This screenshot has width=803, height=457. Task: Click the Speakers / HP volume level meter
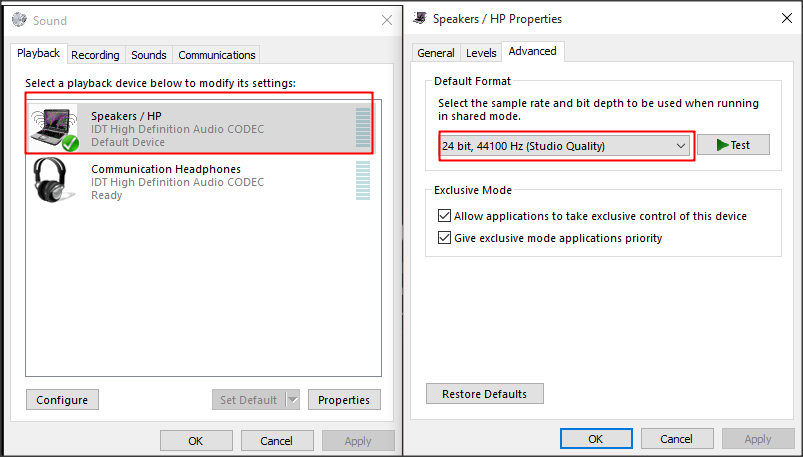(x=363, y=128)
